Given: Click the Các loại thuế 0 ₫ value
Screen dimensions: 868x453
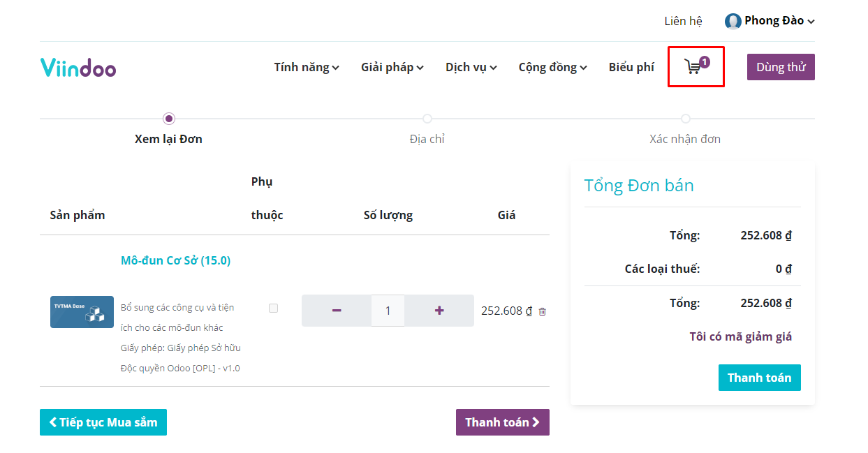Looking at the screenshot, I should click(784, 269).
